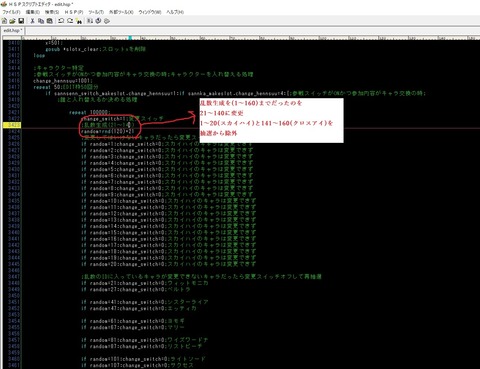Click the Undo arrow icon
The image size is (480, 369).
(61, 21)
